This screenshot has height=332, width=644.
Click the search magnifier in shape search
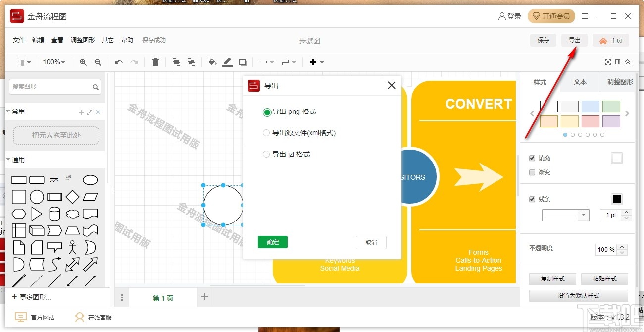[96, 87]
